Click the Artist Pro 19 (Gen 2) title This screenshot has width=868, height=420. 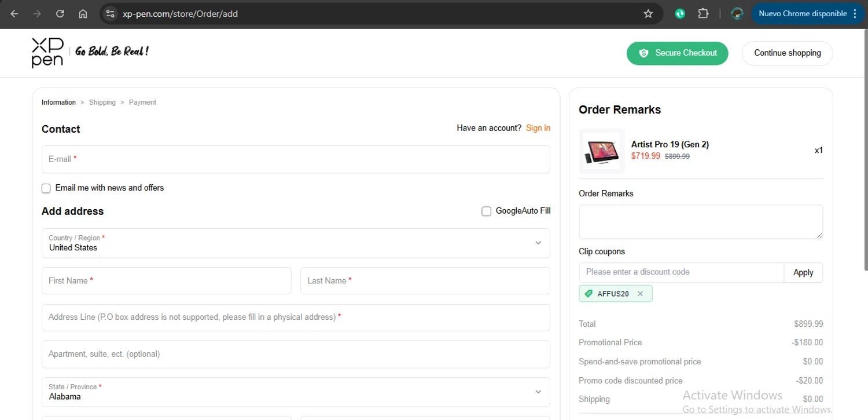coord(670,144)
